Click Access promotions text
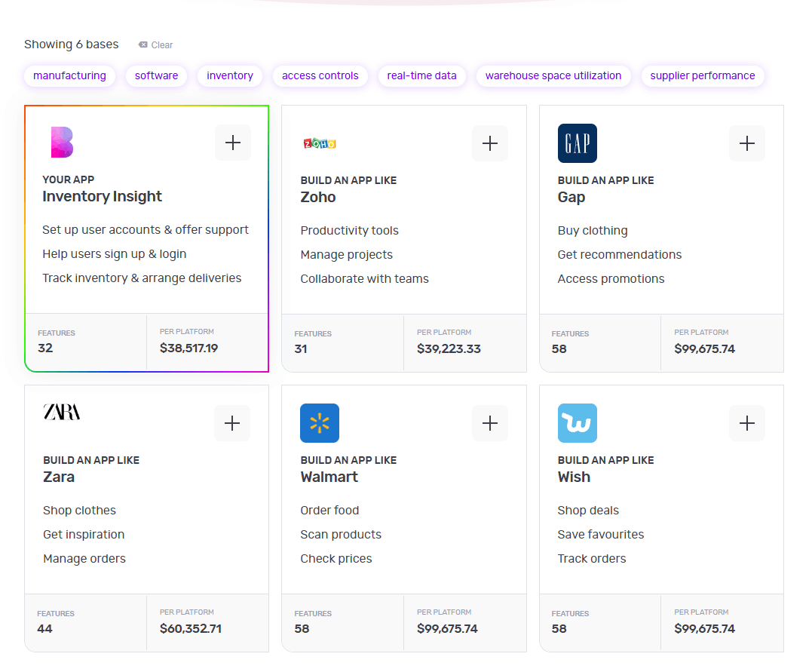This screenshot has width=812, height=669. click(x=611, y=279)
